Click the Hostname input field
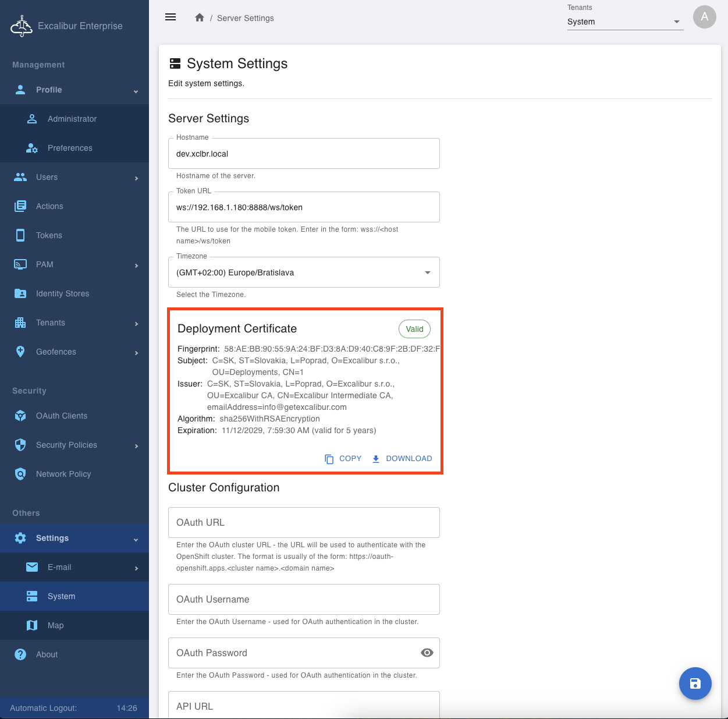 (x=304, y=154)
